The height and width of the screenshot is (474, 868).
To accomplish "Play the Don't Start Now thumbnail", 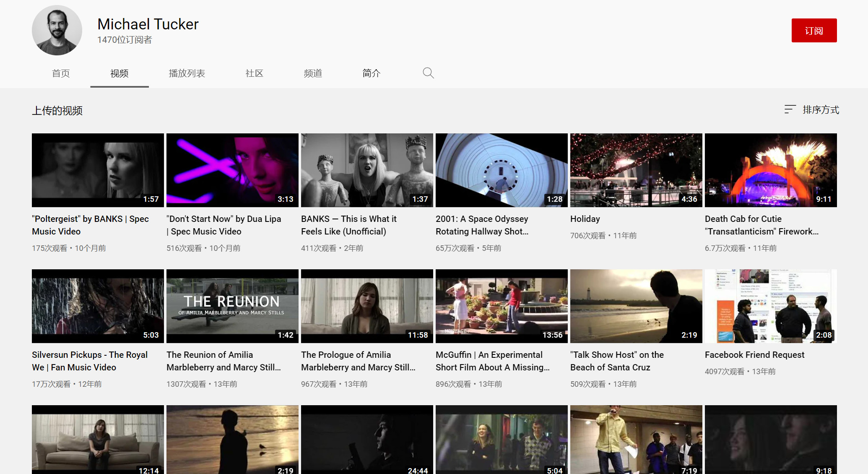I will pos(232,170).
